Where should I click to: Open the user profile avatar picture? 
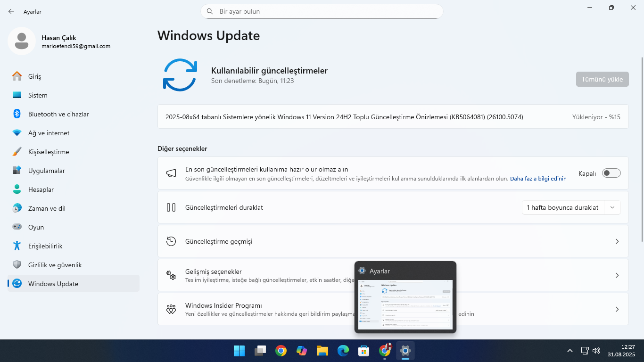coord(22,41)
